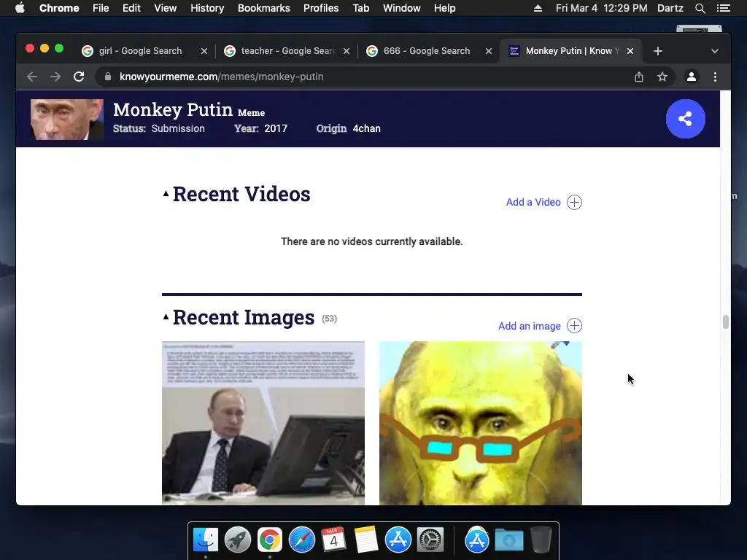Open the App Store next to Notes in the dock
The height and width of the screenshot is (560, 747).
(398, 540)
